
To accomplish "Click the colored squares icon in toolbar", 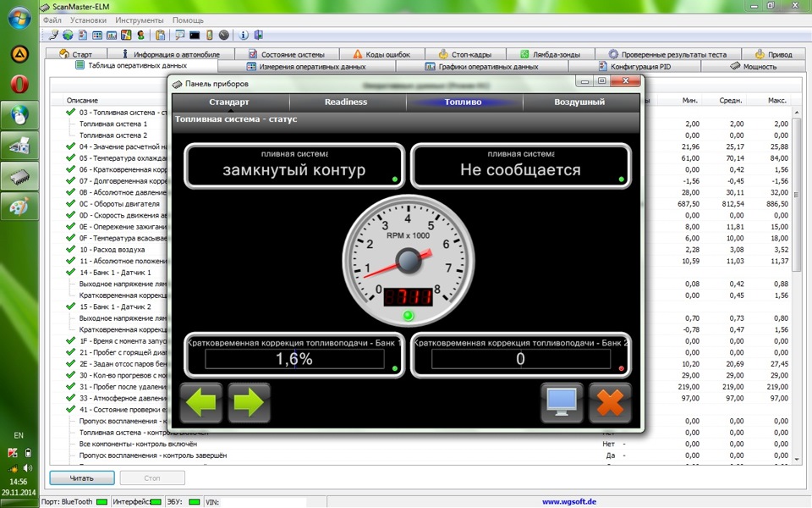I will point(126,35).
